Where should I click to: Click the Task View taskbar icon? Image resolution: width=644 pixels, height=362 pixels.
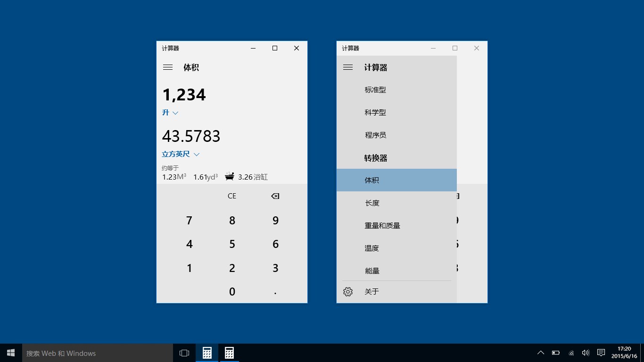click(x=184, y=352)
